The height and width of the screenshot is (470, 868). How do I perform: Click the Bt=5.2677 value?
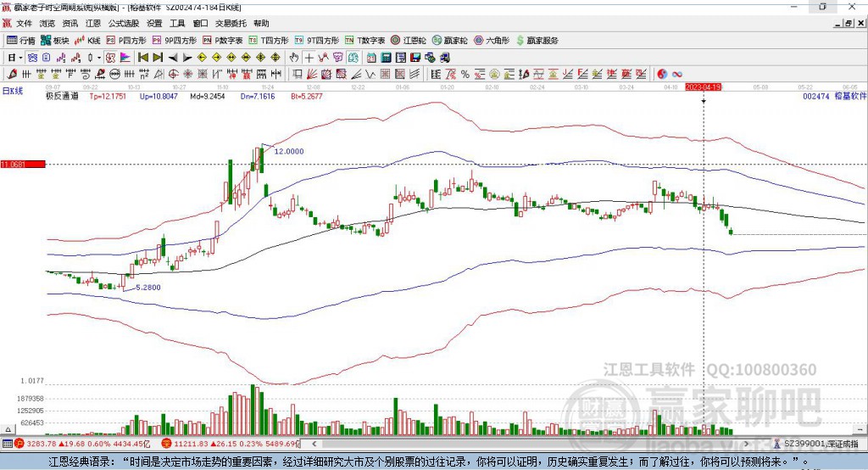click(x=307, y=96)
